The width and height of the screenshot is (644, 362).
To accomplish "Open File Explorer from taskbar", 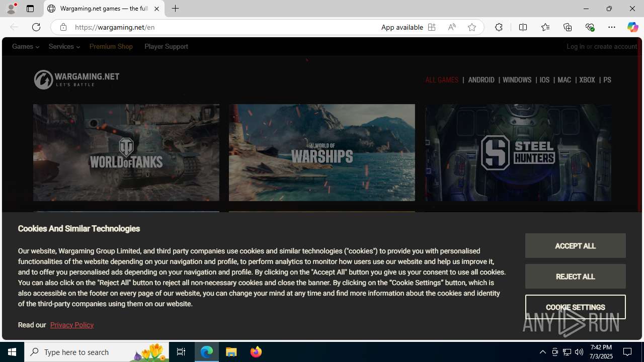I will pyautogui.click(x=231, y=352).
